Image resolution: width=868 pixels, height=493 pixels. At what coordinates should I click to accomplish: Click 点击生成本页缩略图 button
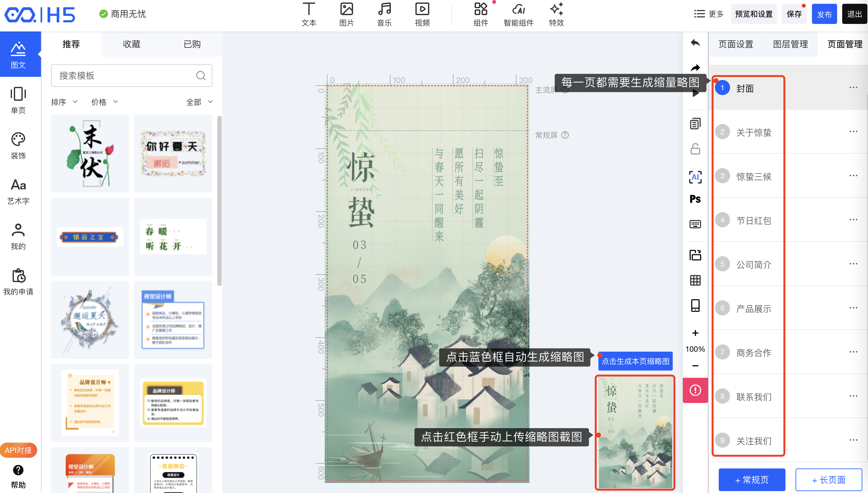(635, 361)
